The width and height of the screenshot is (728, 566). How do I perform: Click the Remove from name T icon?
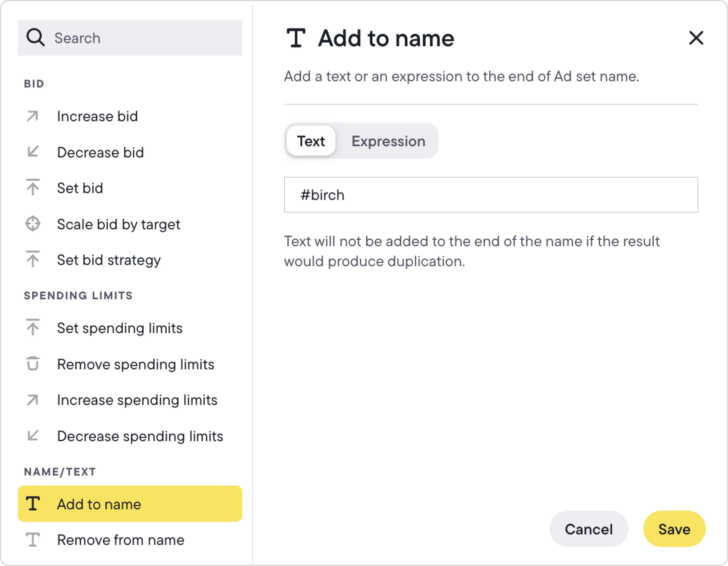click(33, 540)
